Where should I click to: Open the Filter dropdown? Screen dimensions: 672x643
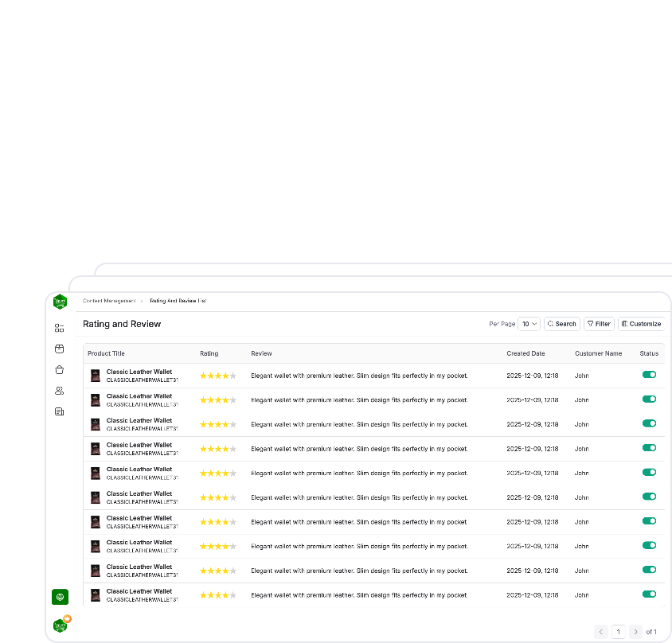point(599,324)
